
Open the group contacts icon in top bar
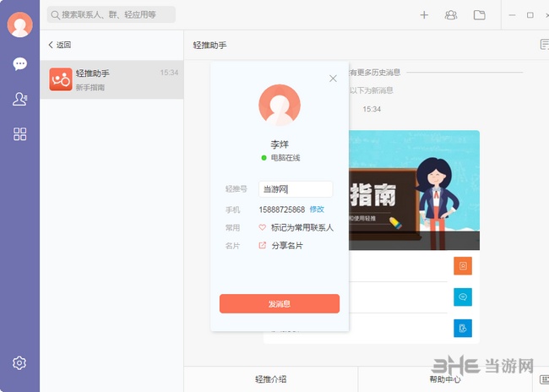[x=451, y=15]
